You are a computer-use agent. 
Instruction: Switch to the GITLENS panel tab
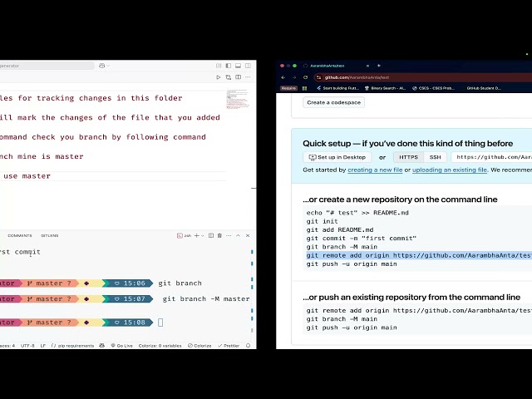point(50,235)
